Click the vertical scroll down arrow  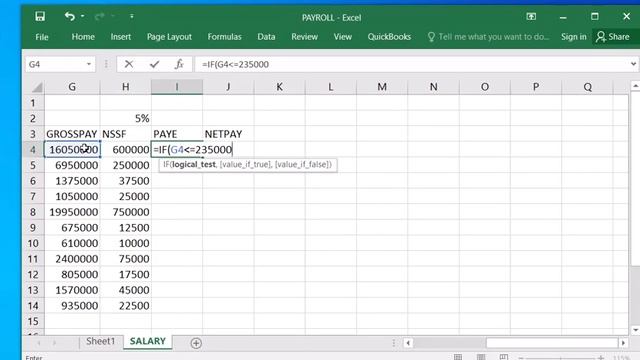pyautogui.click(x=635, y=330)
